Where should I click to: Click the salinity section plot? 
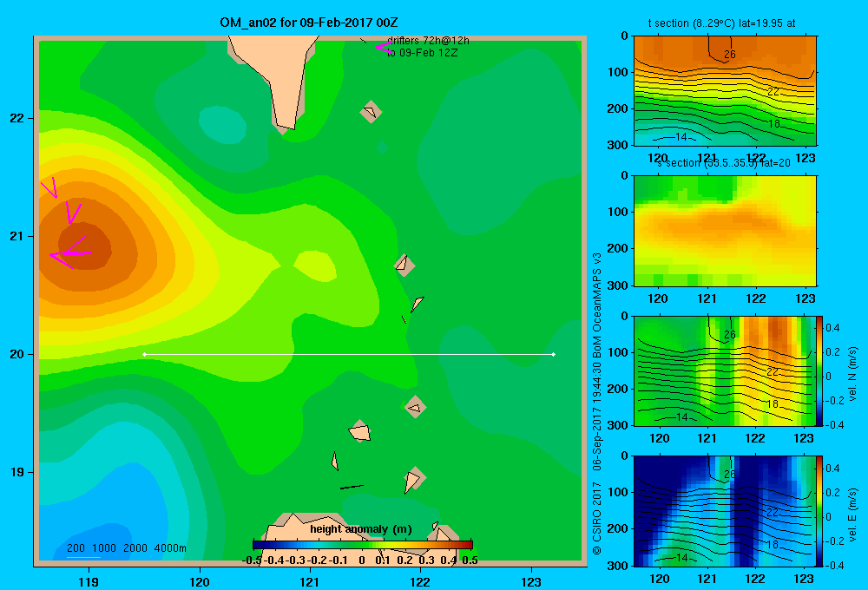coord(725,231)
